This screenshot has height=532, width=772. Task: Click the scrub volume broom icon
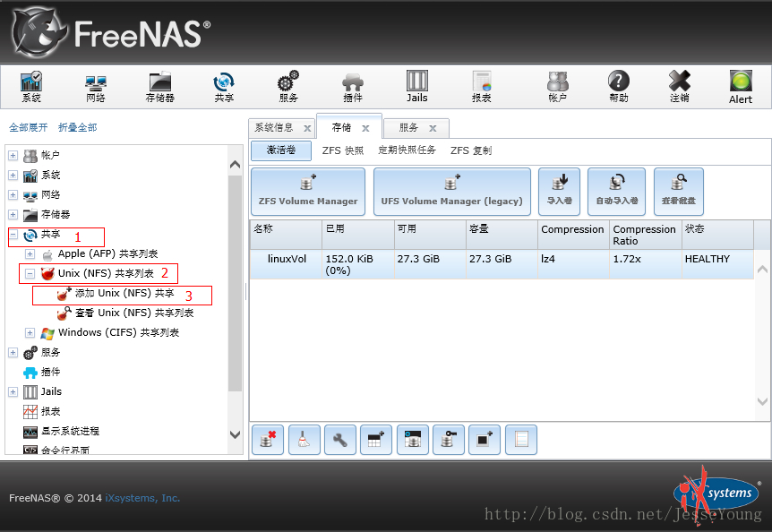305,440
